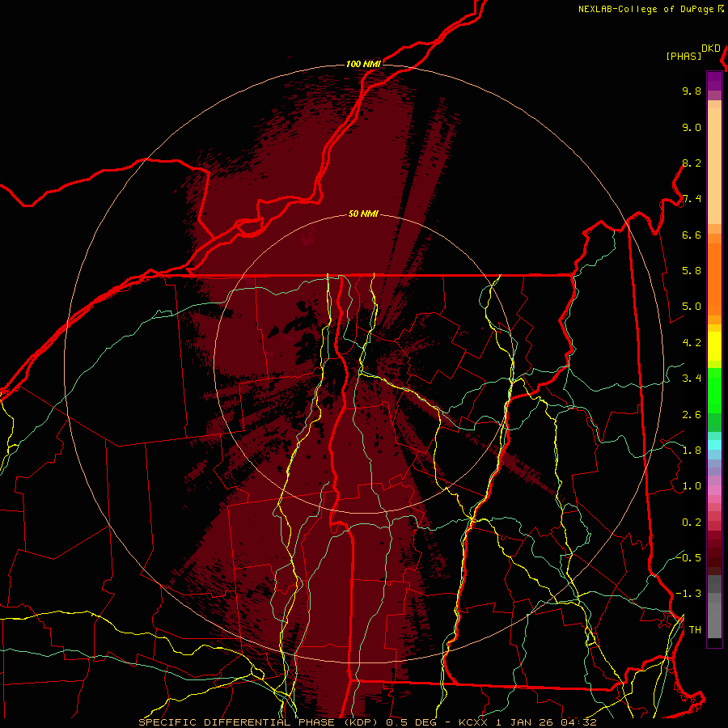Image resolution: width=728 pixels, height=728 pixels.
Task: Click the 8.2 legend value
Action: (692, 163)
